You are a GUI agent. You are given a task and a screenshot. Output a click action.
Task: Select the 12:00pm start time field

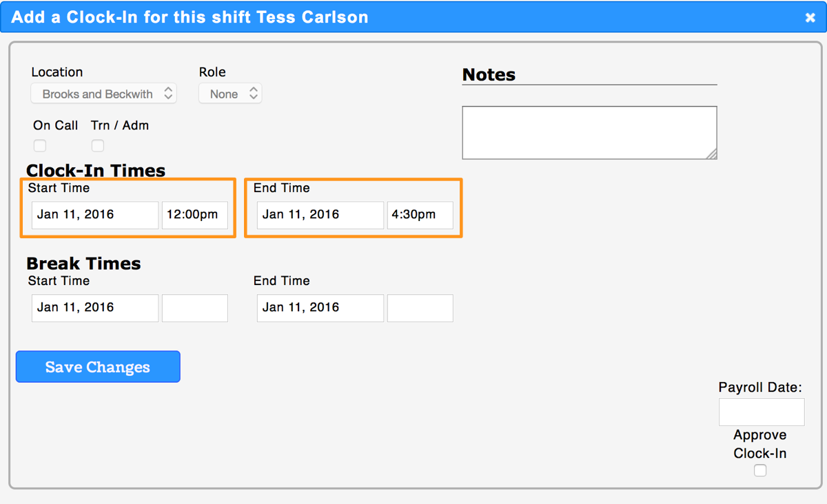194,215
